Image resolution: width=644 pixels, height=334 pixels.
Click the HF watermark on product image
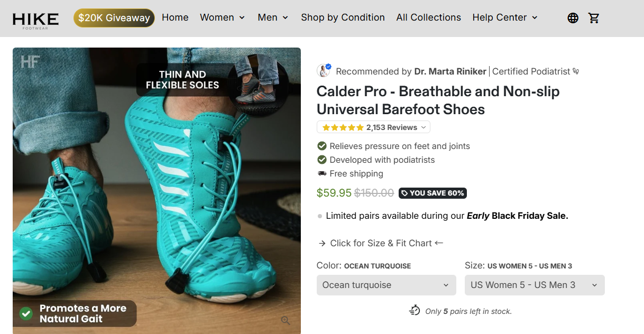(30, 62)
